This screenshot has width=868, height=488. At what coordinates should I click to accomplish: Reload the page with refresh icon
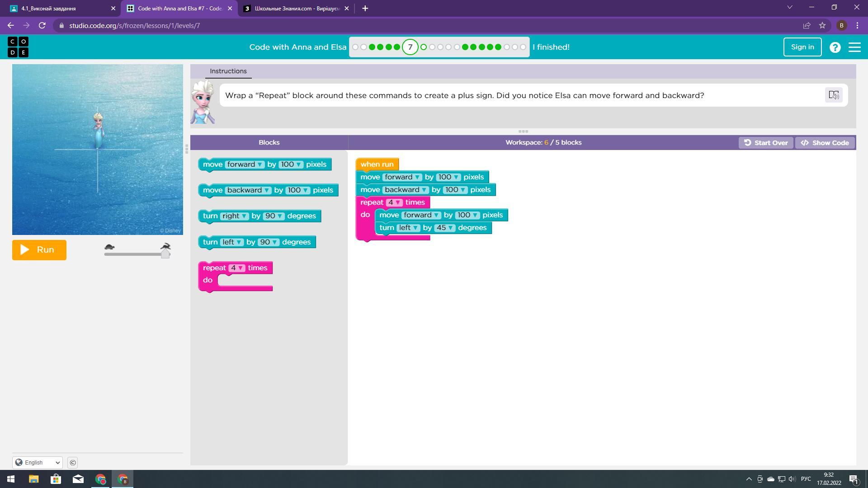[x=42, y=26]
